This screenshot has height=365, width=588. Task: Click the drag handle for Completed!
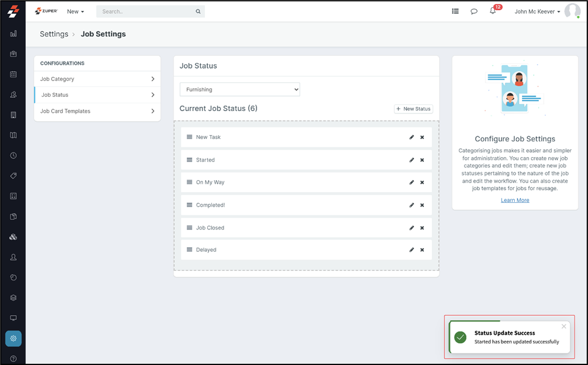189,205
